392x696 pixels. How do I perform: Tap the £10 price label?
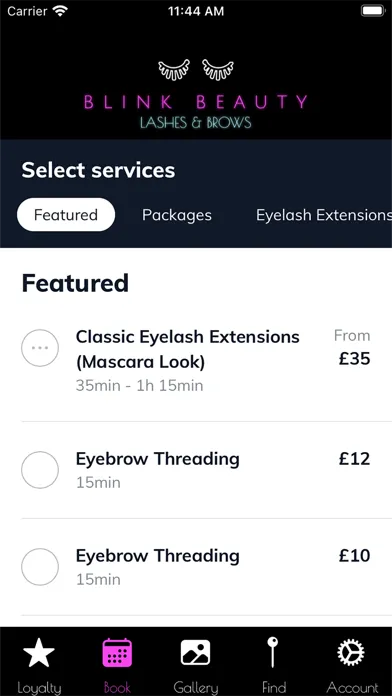point(354,556)
